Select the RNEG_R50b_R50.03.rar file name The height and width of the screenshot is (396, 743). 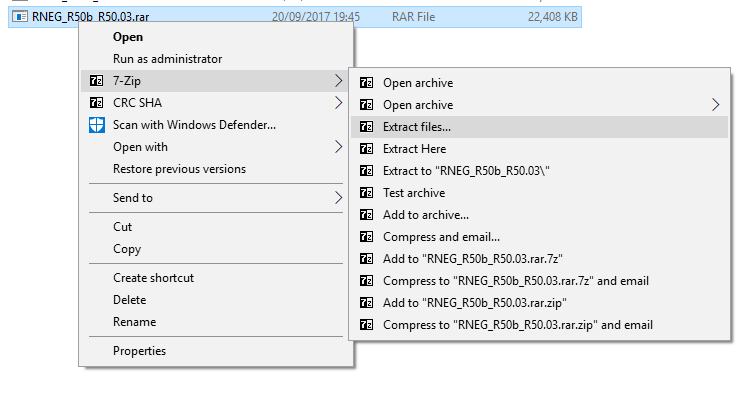click(x=91, y=17)
